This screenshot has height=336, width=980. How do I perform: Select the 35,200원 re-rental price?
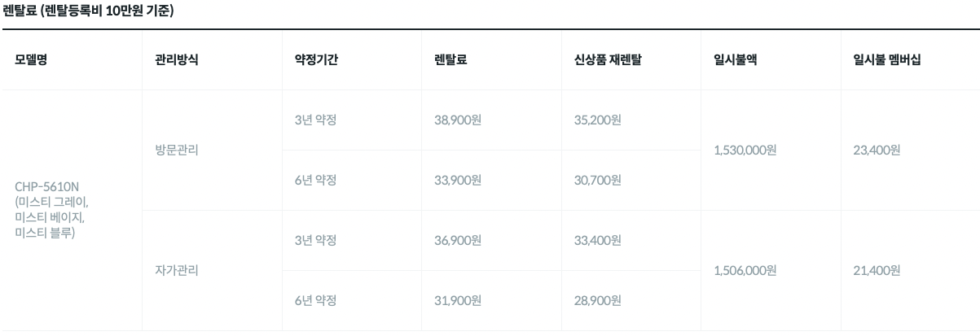(598, 120)
